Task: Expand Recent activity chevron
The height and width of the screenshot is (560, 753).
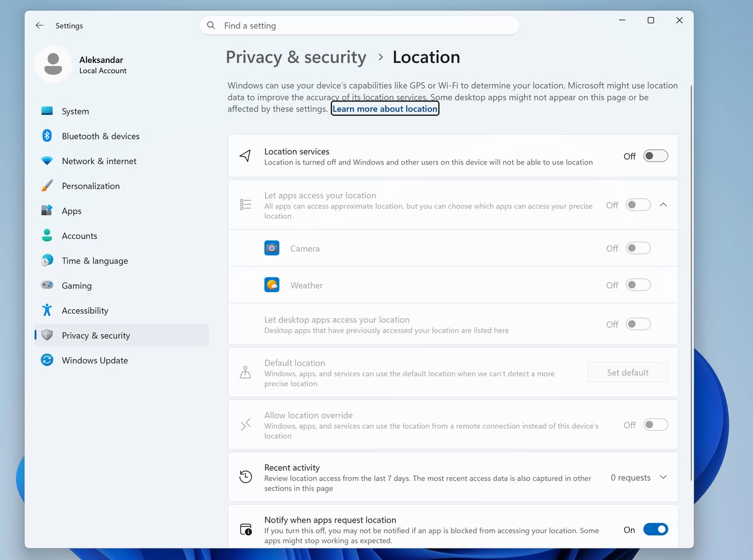Action: [x=663, y=477]
